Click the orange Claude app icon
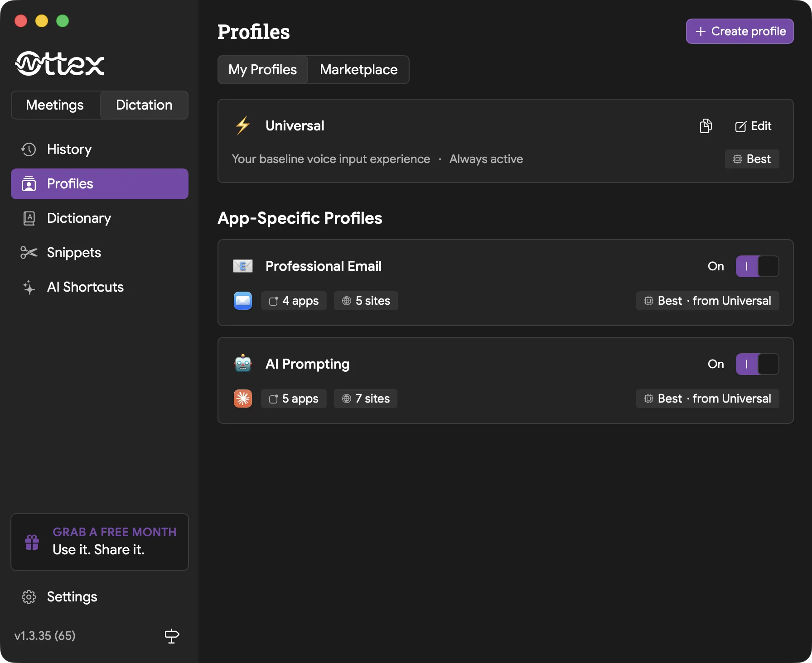 243,399
